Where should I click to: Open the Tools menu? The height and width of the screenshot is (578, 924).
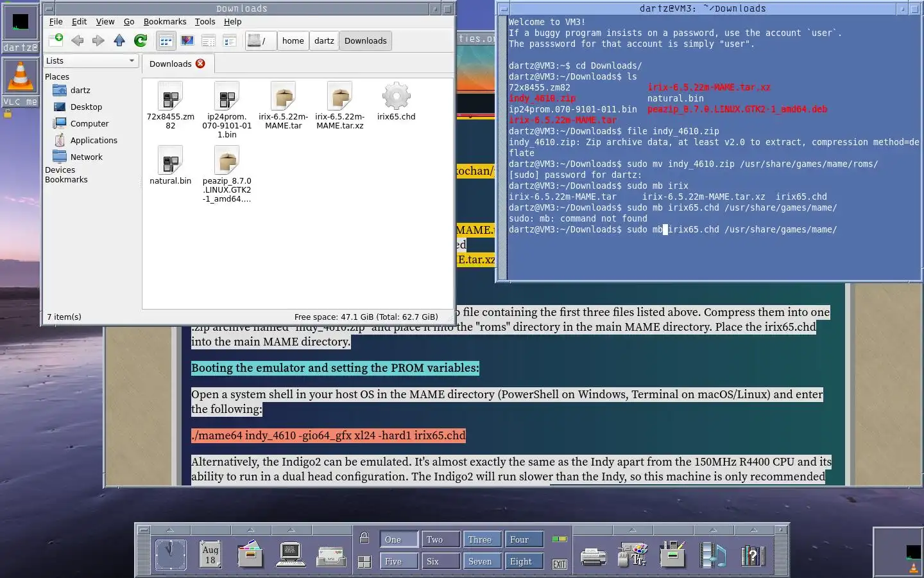point(205,22)
